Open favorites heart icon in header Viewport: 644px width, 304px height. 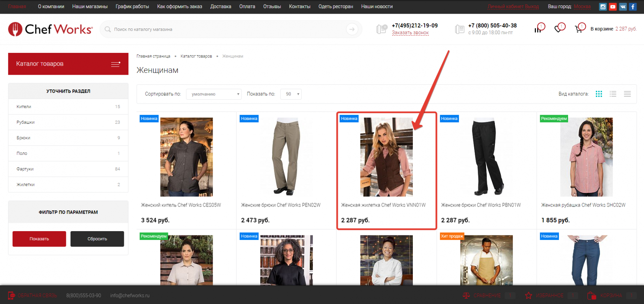[x=559, y=29]
